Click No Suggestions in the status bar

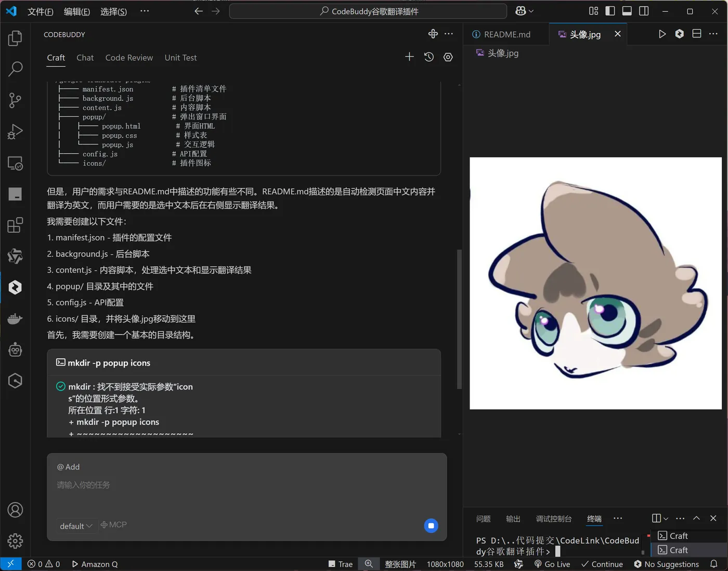coord(666,564)
